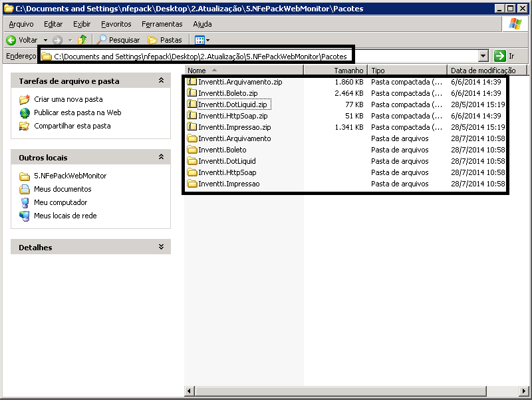
Task: Open the address bar dropdown arrow
Action: tap(483, 57)
